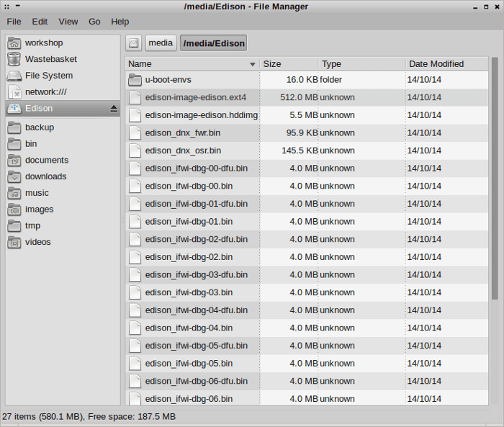The height and width of the screenshot is (427, 504).
Task: Select edison_ifwi-dbg-05-dfu.bin file name
Action: (x=197, y=346)
